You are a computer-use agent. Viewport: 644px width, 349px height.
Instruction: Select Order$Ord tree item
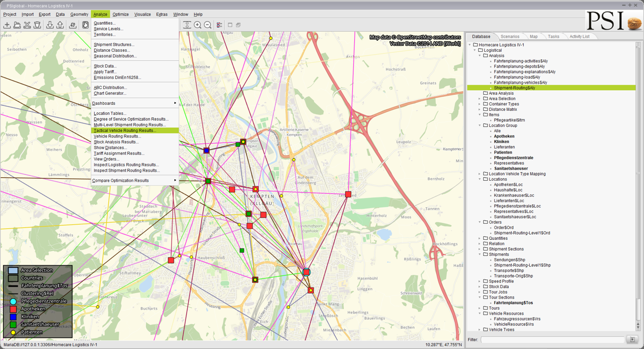(504, 228)
